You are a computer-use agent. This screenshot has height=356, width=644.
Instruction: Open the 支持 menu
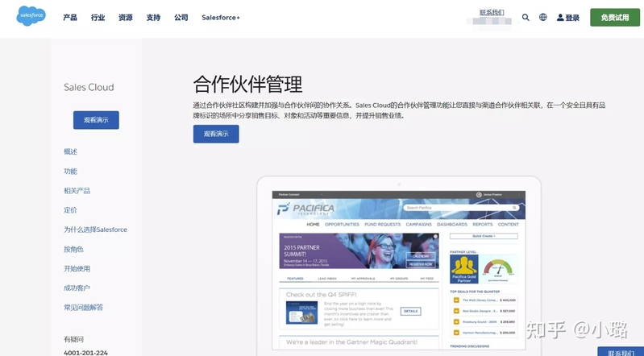click(153, 18)
